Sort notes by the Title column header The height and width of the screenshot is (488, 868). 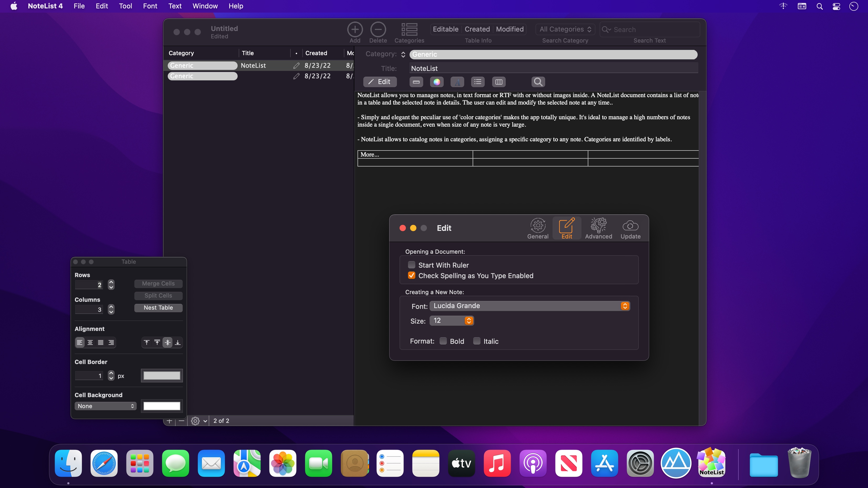point(264,53)
